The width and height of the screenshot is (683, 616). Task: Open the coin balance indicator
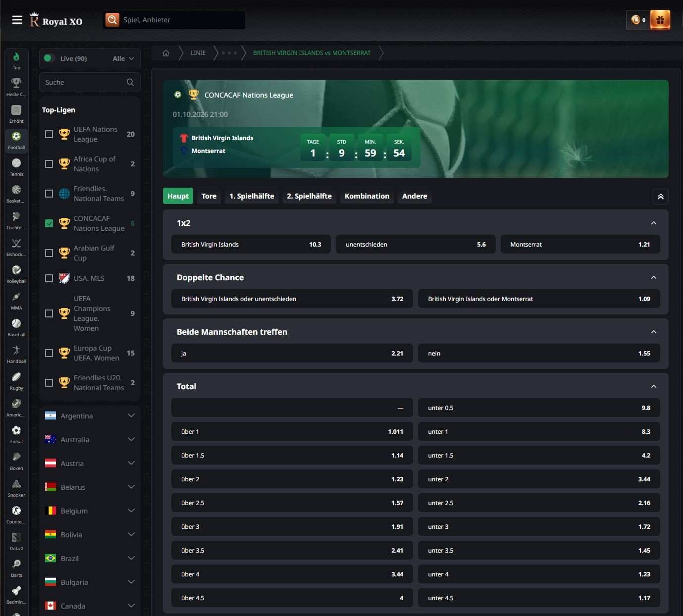pyautogui.click(x=638, y=20)
